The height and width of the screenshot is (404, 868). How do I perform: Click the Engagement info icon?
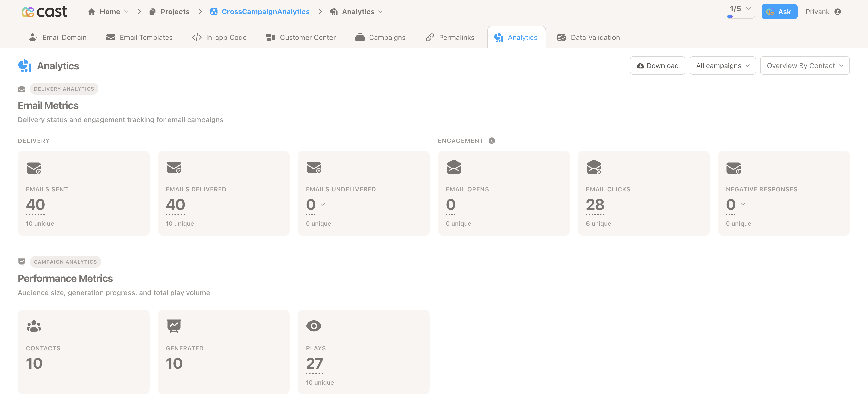click(x=492, y=141)
